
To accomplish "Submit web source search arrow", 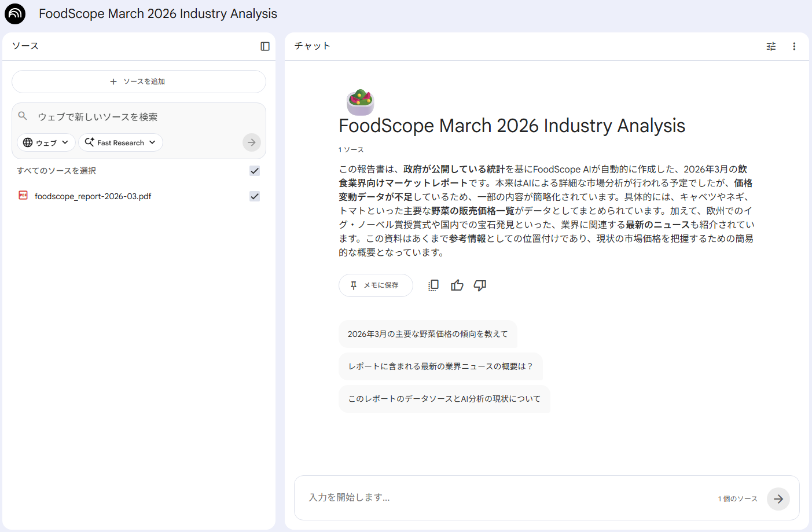I will coord(252,142).
